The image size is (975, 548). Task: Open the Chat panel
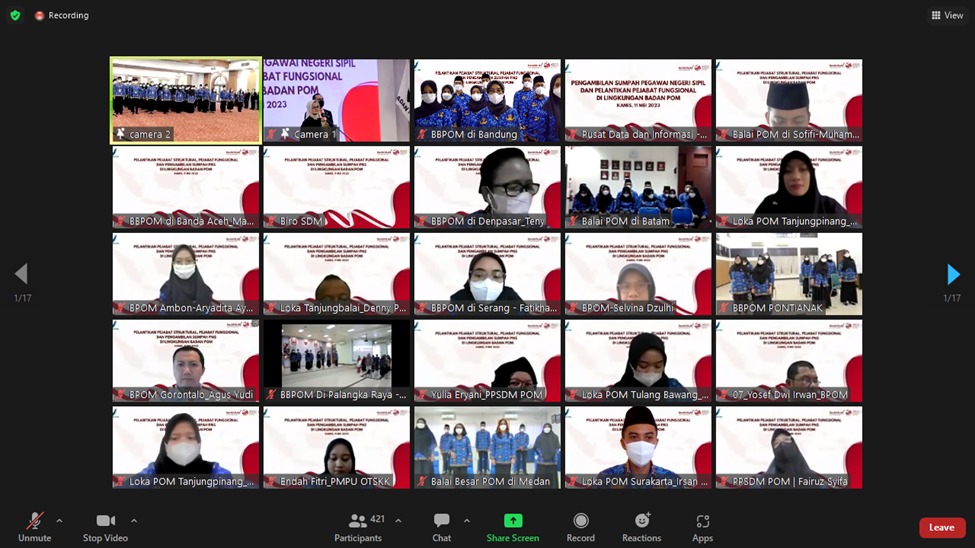[441, 521]
